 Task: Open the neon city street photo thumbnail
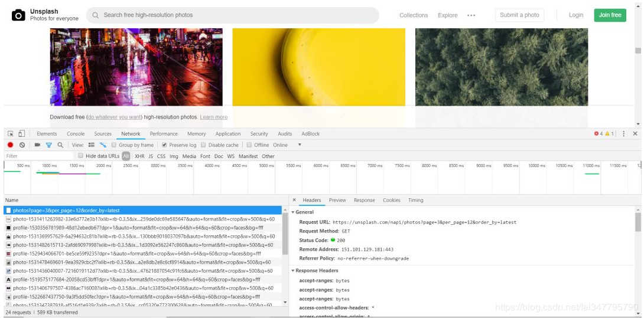(136, 67)
